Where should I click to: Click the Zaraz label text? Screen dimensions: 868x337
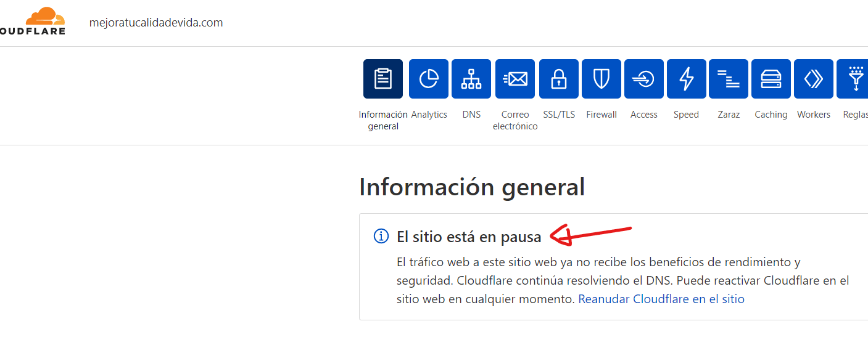click(729, 115)
